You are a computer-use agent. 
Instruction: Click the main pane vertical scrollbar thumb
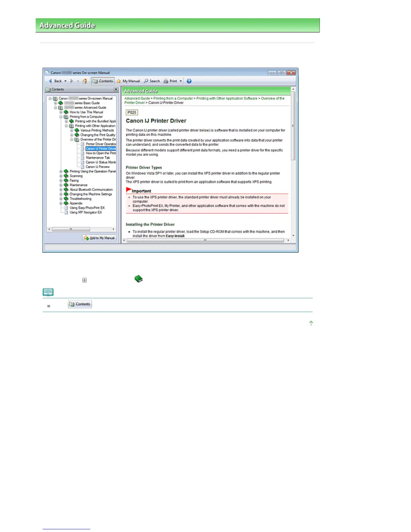click(x=293, y=126)
